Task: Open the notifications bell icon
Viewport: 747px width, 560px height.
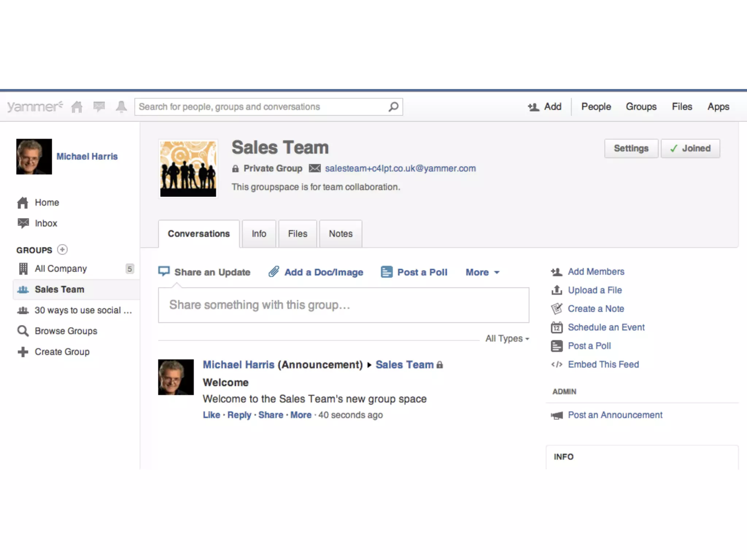Action: tap(121, 107)
